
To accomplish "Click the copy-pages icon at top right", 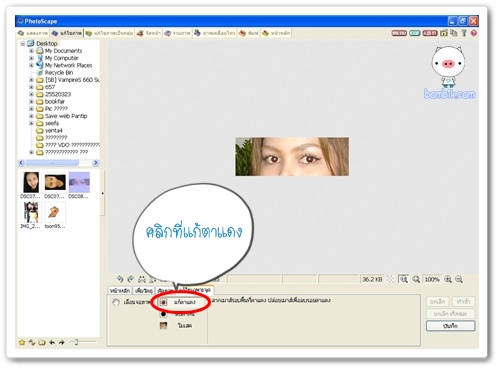I will pos(454,33).
